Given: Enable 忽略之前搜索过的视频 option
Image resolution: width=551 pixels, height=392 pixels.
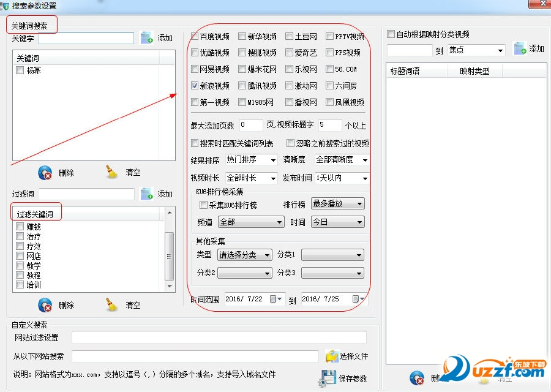Looking at the screenshot, I should click(x=290, y=143).
